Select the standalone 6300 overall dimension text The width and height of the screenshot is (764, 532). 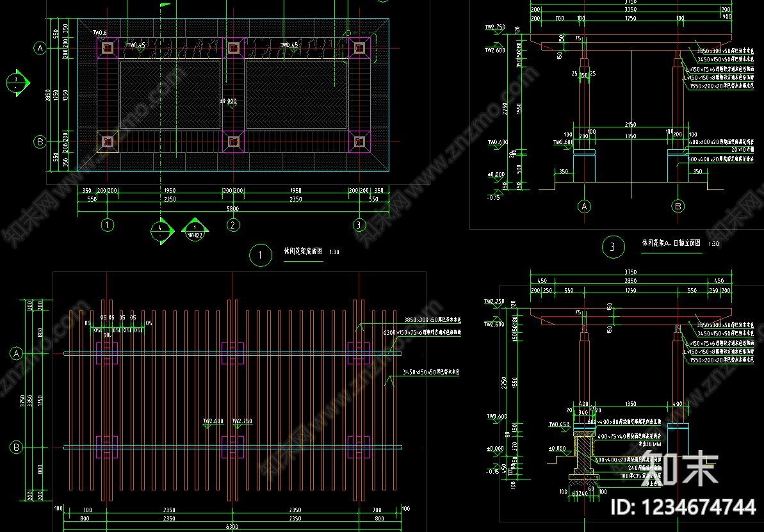tap(232, 527)
